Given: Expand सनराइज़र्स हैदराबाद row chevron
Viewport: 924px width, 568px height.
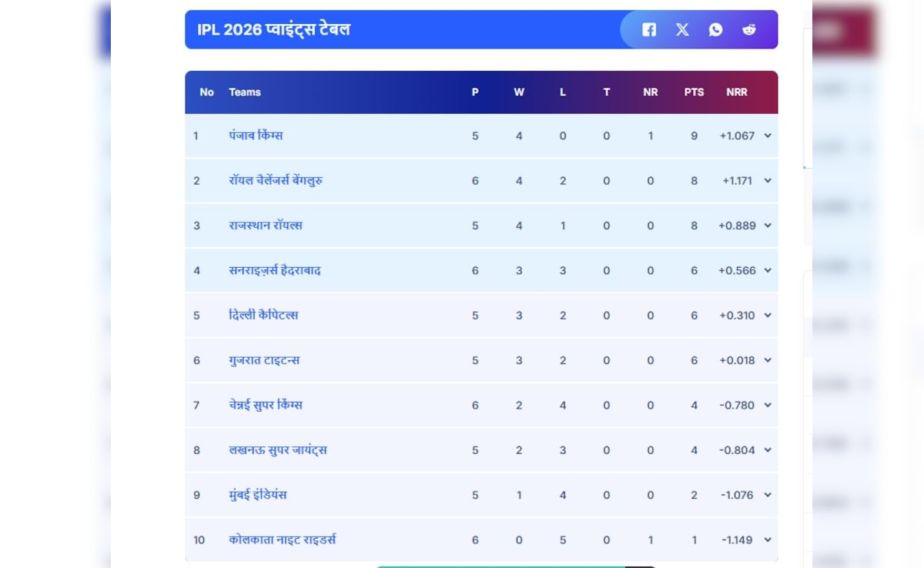Looking at the screenshot, I should pos(768,270).
